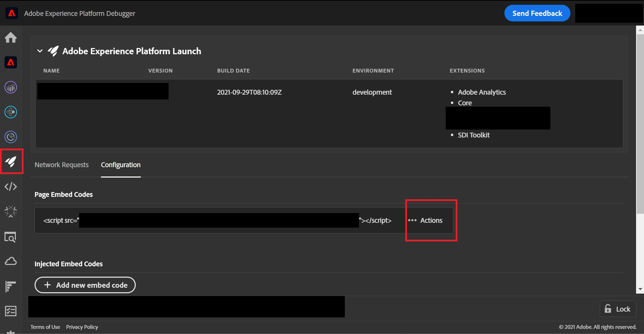Click the ENVIRONMENT column header
Screen dimensions: 644x334
pyautogui.click(x=373, y=70)
